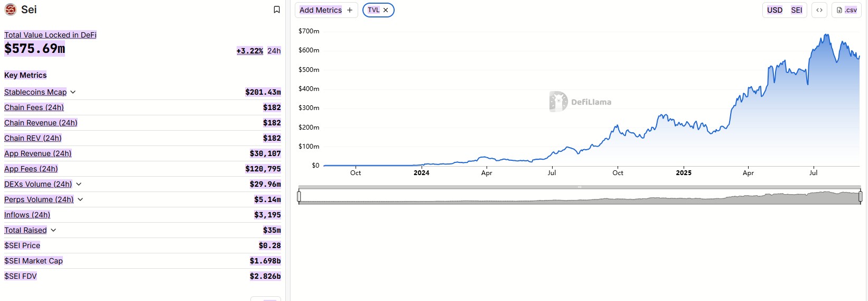Remove the TVL metric chip

386,10
